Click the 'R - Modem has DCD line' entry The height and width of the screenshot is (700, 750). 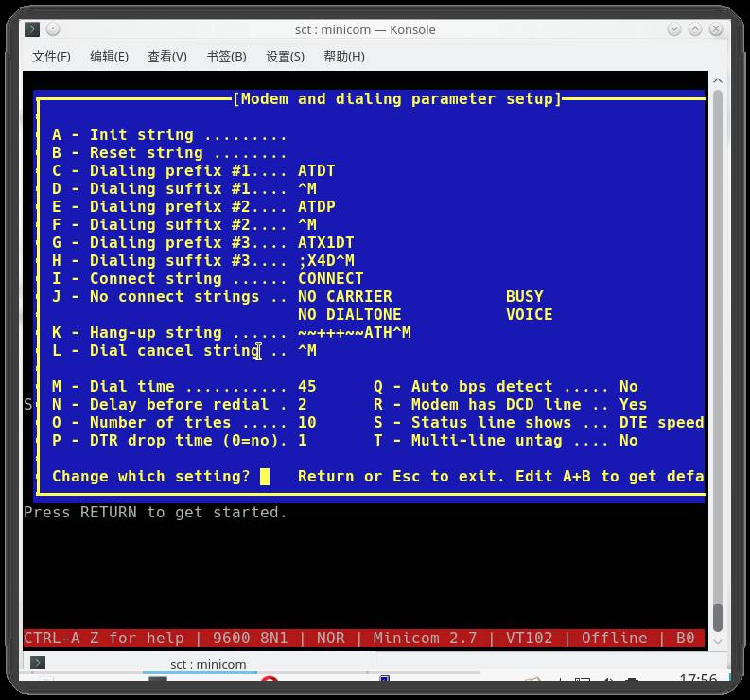point(510,404)
